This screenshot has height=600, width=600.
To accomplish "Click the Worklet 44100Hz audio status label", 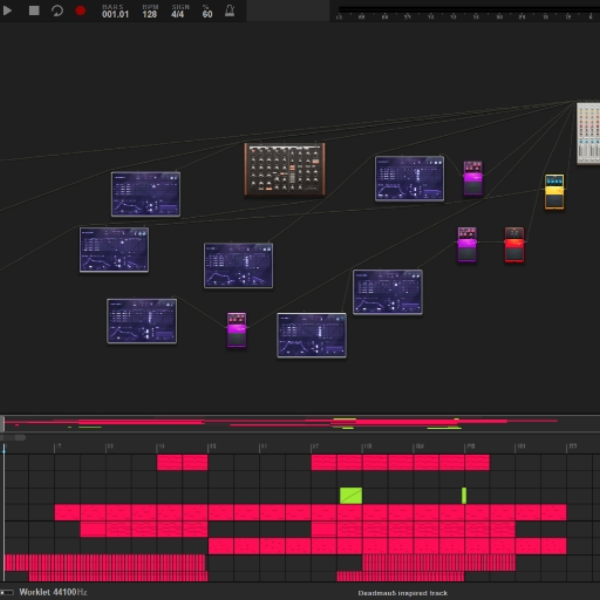I will tap(53, 592).
